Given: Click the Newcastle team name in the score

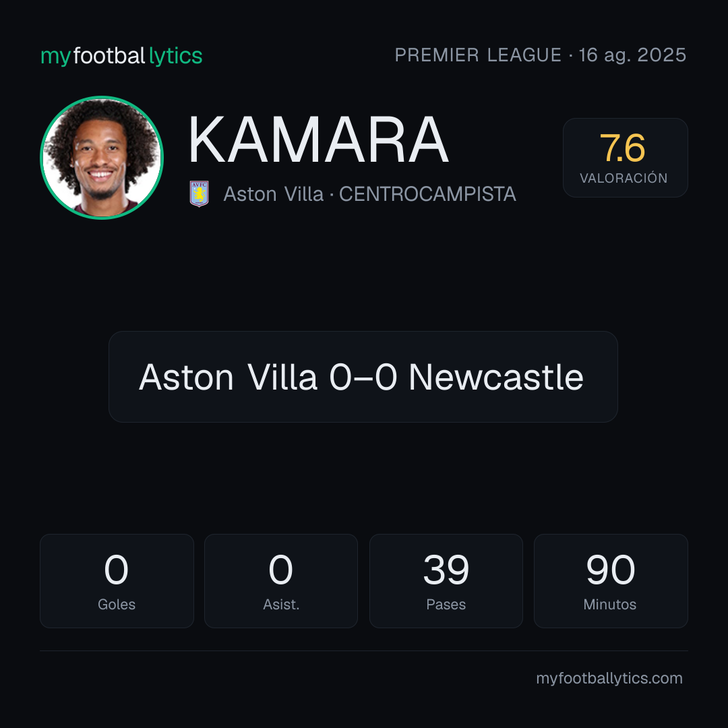Looking at the screenshot, I should pyautogui.click(x=496, y=377).
